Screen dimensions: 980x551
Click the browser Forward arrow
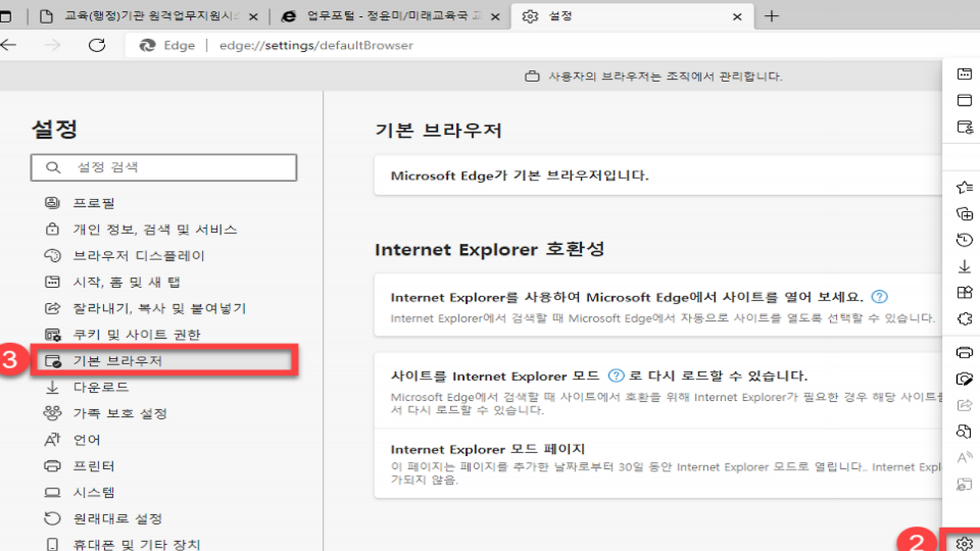53,45
